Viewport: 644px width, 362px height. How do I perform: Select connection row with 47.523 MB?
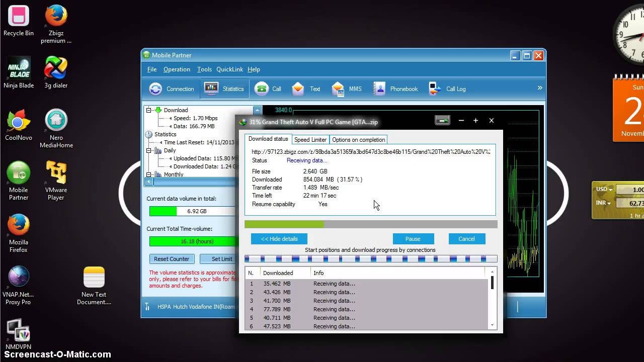click(x=366, y=326)
